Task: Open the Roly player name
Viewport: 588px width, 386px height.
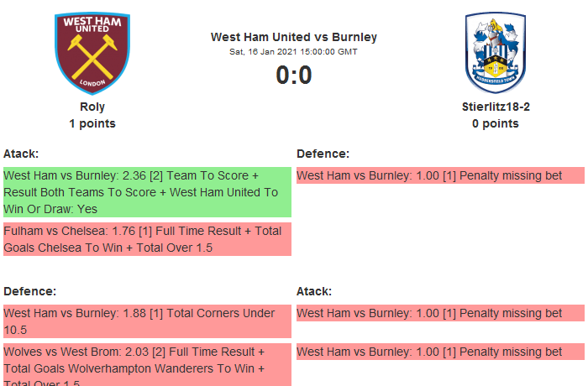Action: click(x=92, y=107)
